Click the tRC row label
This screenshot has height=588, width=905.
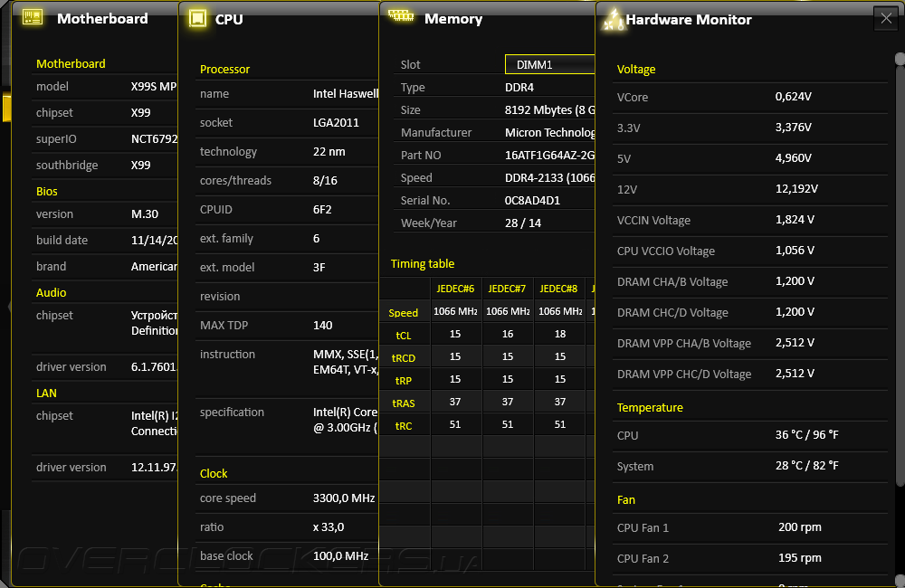[x=404, y=426]
